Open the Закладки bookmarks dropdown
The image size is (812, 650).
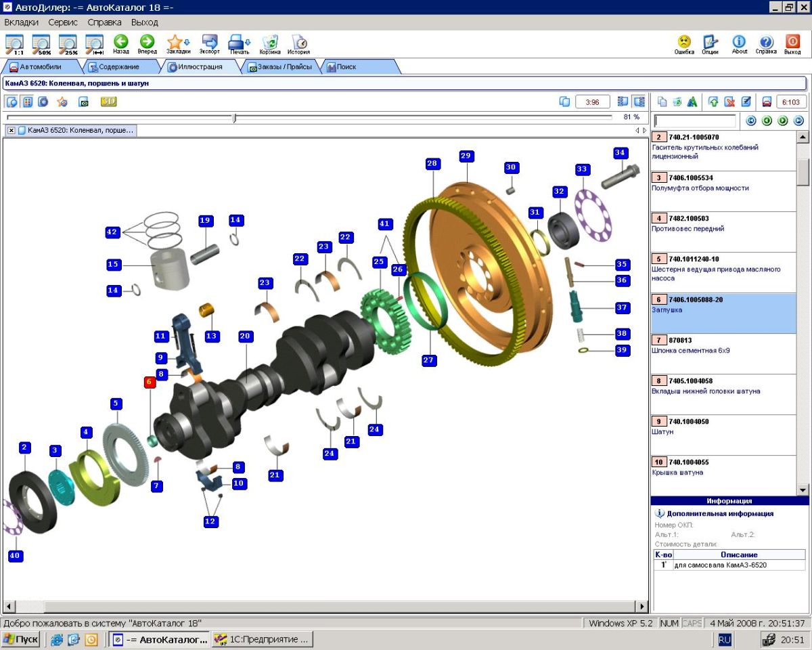[x=179, y=45]
